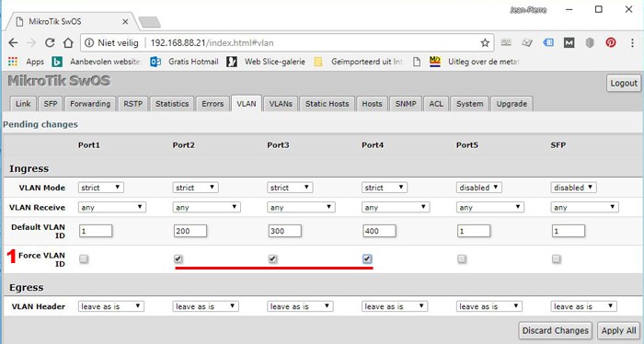Open the RSTP tab
Image resolution: width=644 pixels, height=344 pixels.
click(133, 104)
